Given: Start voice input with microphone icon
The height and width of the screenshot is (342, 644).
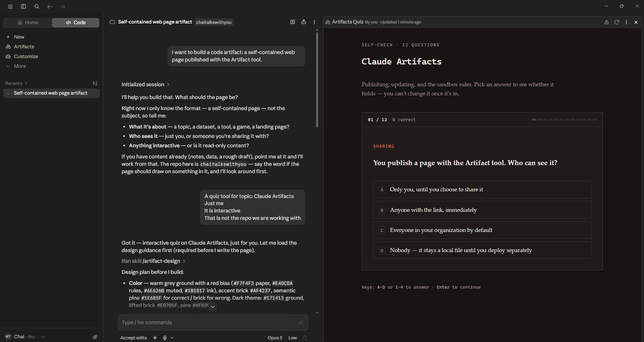Looking at the screenshot, I should [x=165, y=338].
